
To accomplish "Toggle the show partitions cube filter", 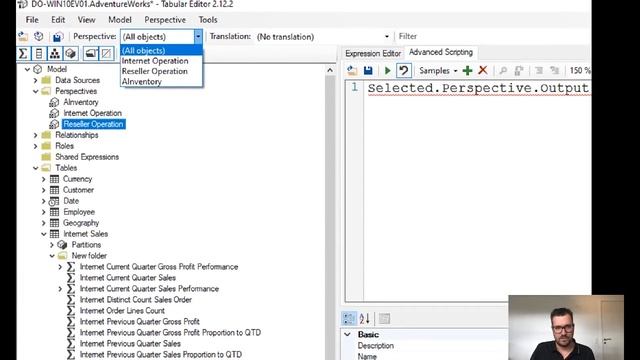I will tap(70, 53).
